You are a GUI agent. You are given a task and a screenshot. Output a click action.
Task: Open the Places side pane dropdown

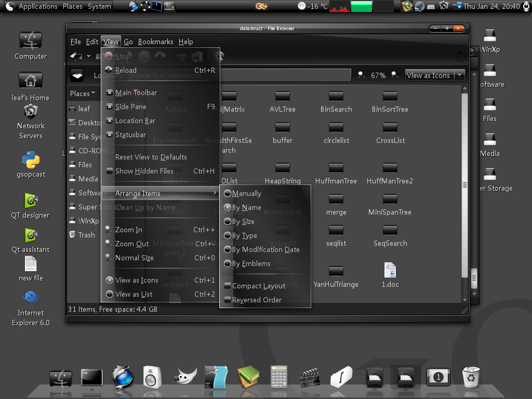pyautogui.click(x=83, y=94)
